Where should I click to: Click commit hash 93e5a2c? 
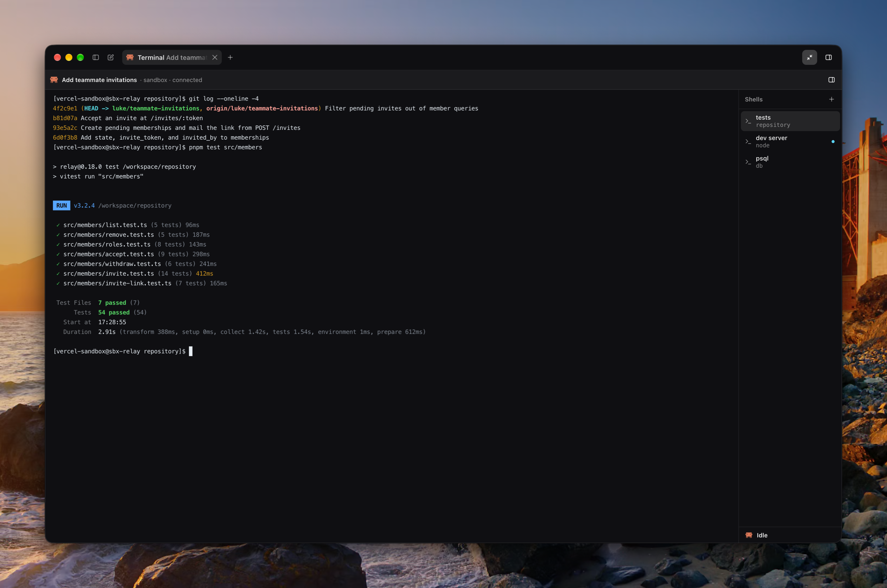coord(65,128)
